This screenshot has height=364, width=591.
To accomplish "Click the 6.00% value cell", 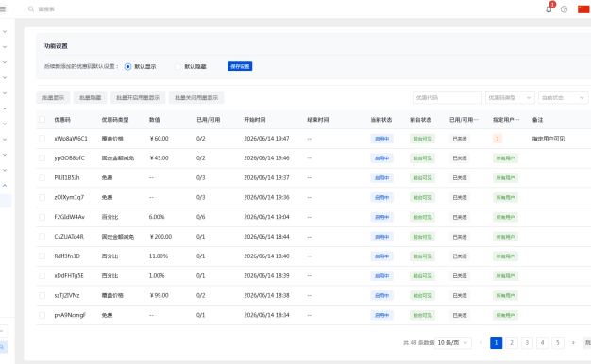I will 157,217.
